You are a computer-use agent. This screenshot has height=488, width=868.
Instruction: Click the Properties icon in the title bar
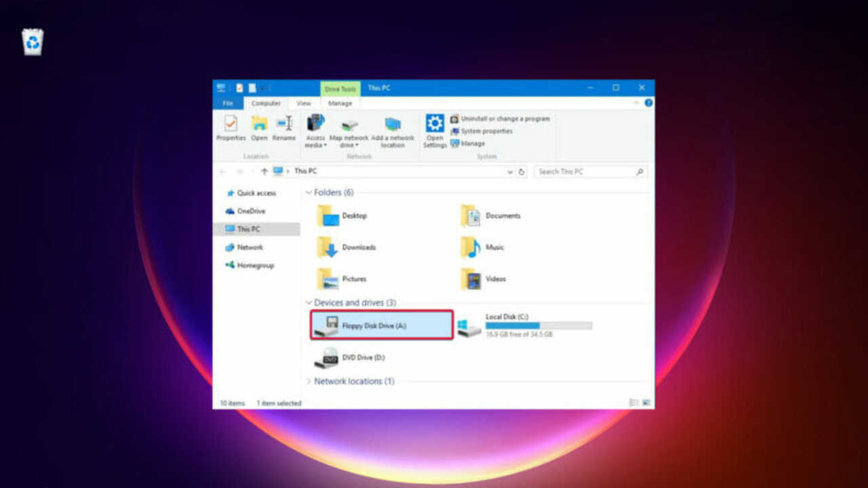[x=239, y=88]
